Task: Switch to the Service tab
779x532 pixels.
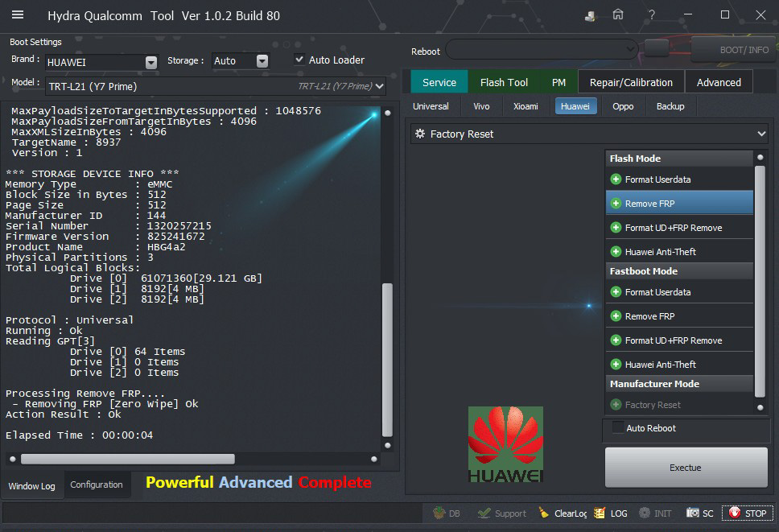Action: coord(439,82)
